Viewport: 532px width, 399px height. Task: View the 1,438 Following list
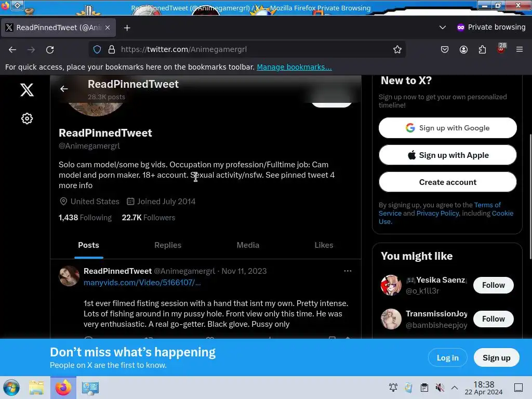pos(85,218)
